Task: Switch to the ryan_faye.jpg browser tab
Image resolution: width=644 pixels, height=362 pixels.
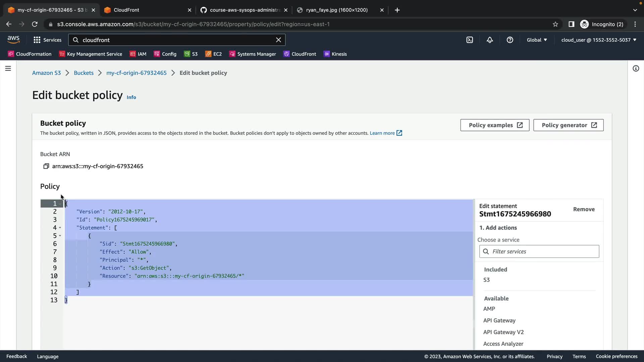Action: pyautogui.click(x=336, y=10)
